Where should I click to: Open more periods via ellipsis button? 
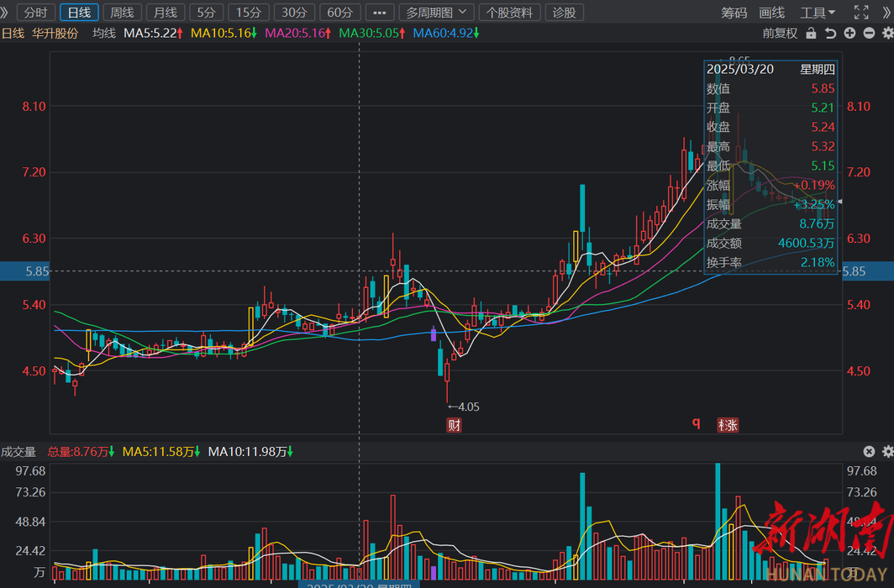(380, 12)
